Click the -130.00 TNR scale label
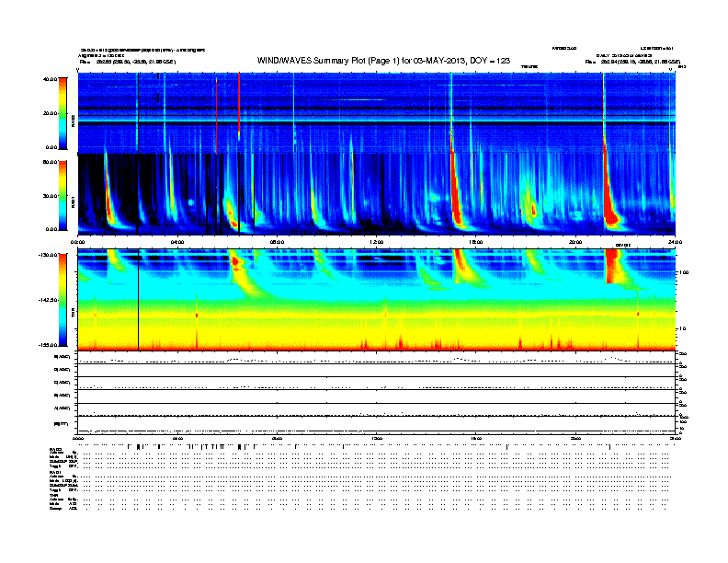This screenshot has width=728, height=563. 48,255
